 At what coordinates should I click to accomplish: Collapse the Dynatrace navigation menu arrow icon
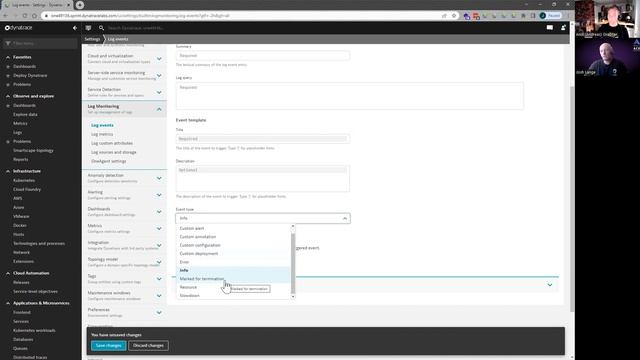tap(75, 28)
